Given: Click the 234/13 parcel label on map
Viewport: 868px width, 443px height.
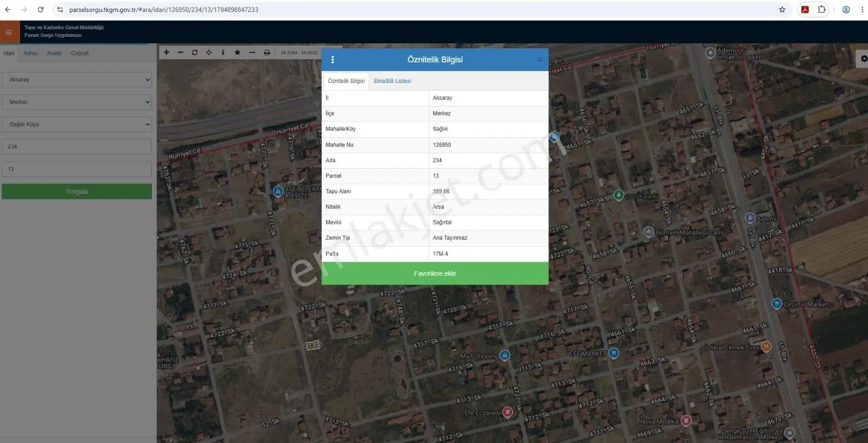Looking at the screenshot, I should coord(312,345).
